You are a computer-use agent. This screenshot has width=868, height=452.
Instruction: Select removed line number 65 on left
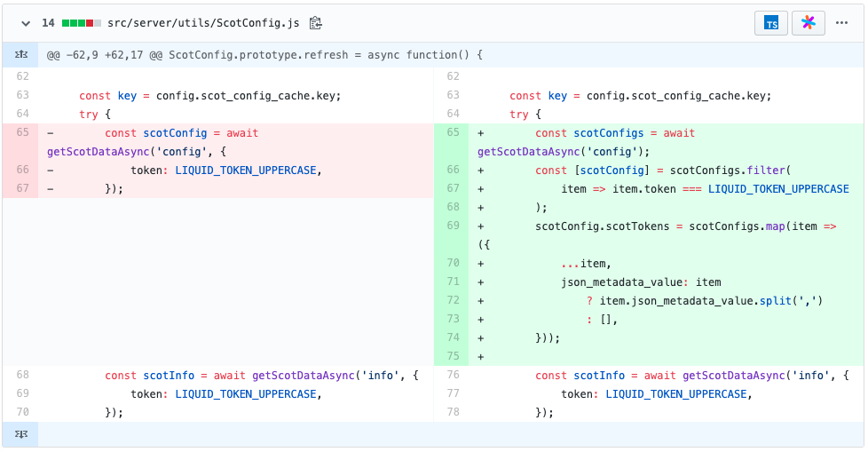[x=22, y=133]
